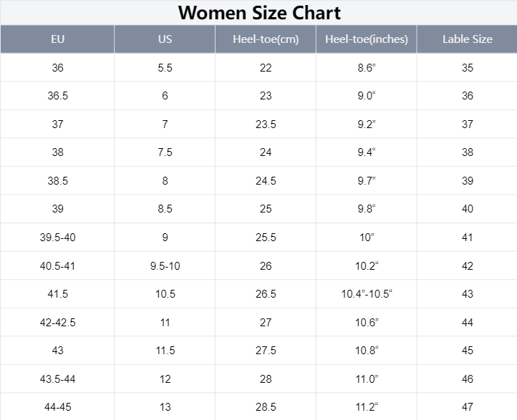Screen dimensions: 517x420
Task: Select EU size 39.5-40 cell
Action: tap(57, 238)
